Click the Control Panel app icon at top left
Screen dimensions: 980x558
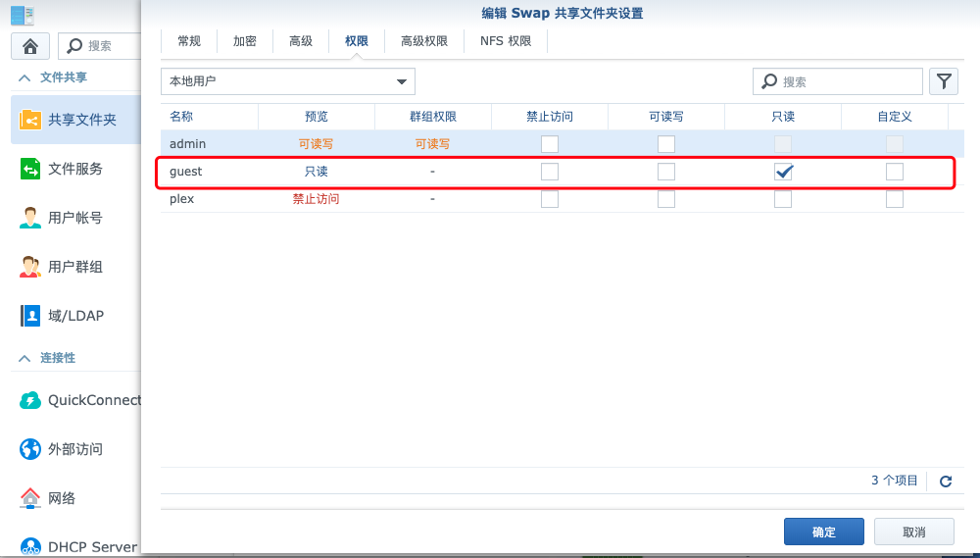click(x=23, y=15)
